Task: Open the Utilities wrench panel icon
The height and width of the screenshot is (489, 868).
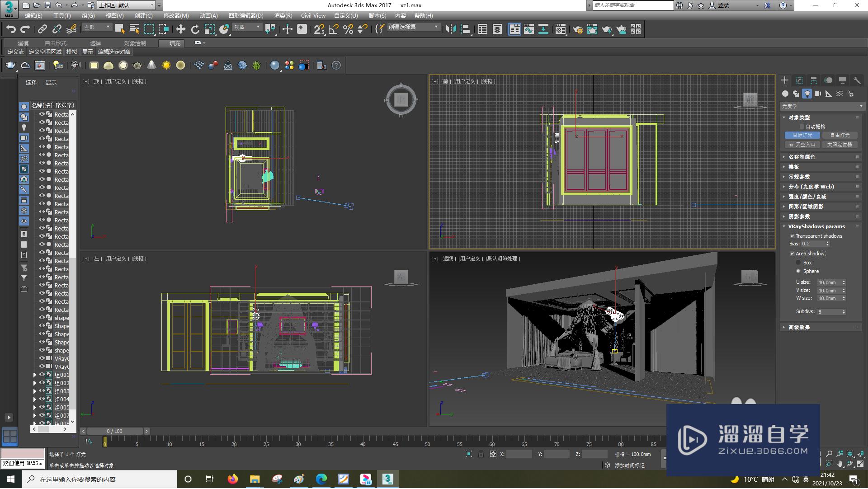Action: click(x=857, y=80)
